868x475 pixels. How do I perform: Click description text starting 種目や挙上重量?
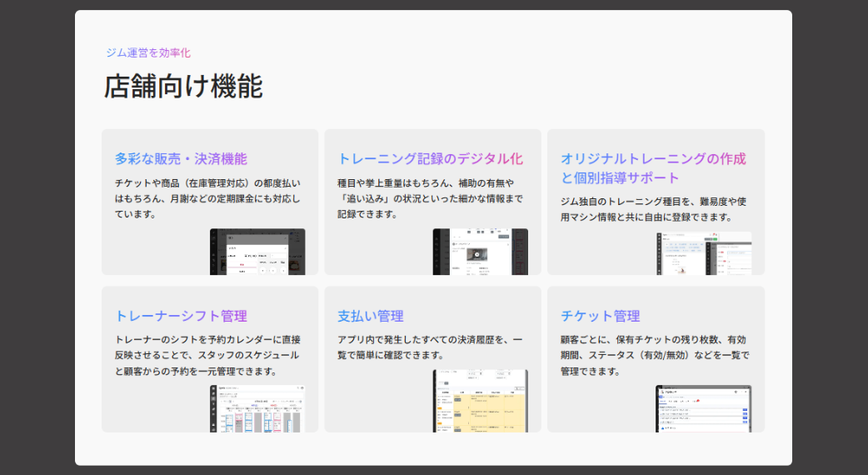[430, 198]
